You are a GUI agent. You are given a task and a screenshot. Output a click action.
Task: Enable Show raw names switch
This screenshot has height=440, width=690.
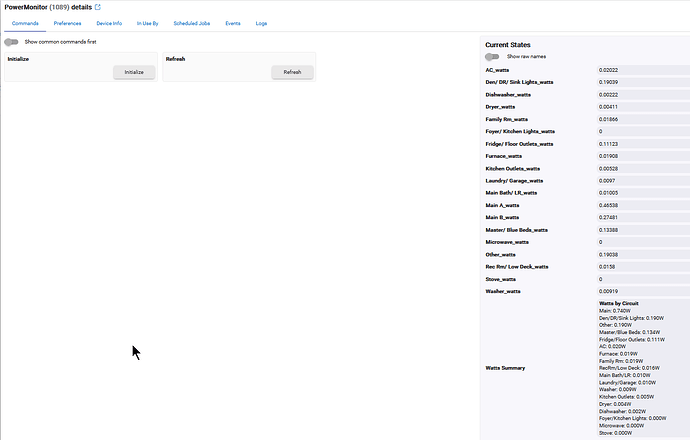click(x=492, y=57)
